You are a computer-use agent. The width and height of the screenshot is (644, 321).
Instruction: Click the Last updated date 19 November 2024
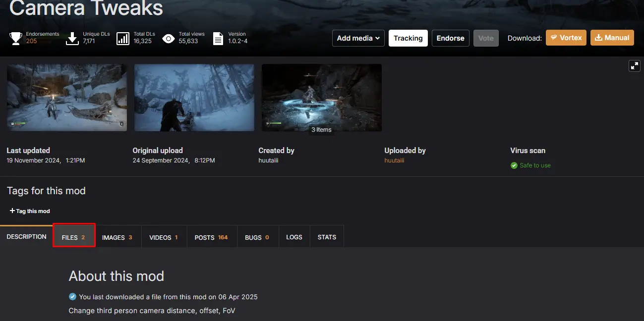click(x=46, y=160)
